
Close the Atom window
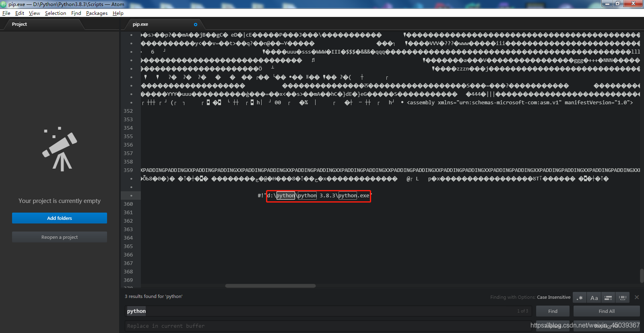(633, 3)
